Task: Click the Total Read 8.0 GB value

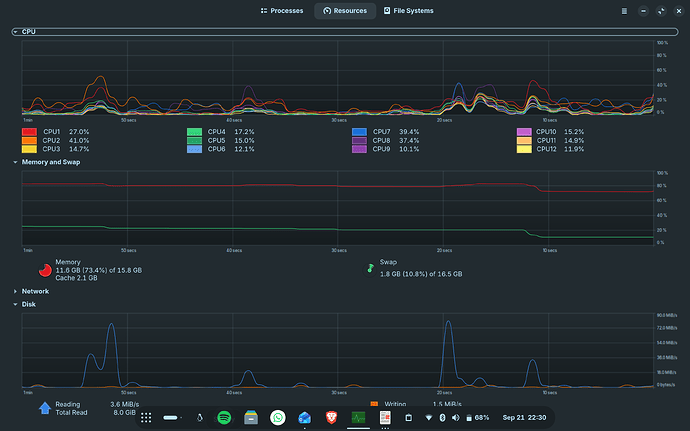Action: [125, 413]
